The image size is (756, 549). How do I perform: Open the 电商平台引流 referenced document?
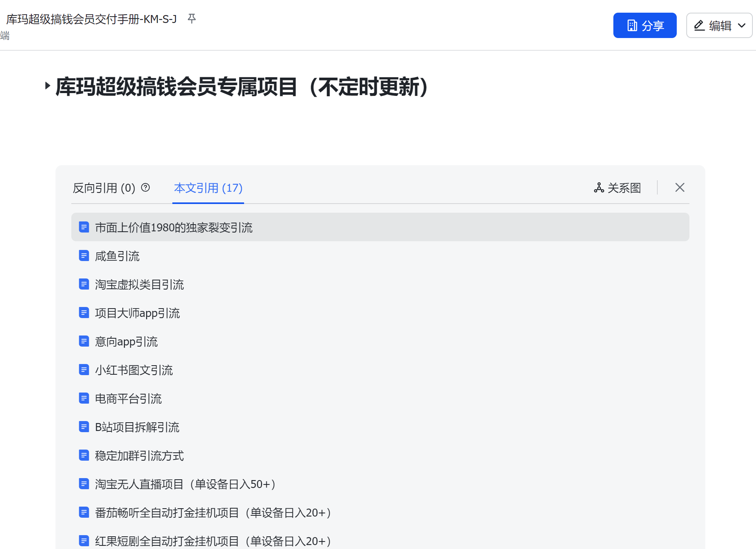(128, 398)
